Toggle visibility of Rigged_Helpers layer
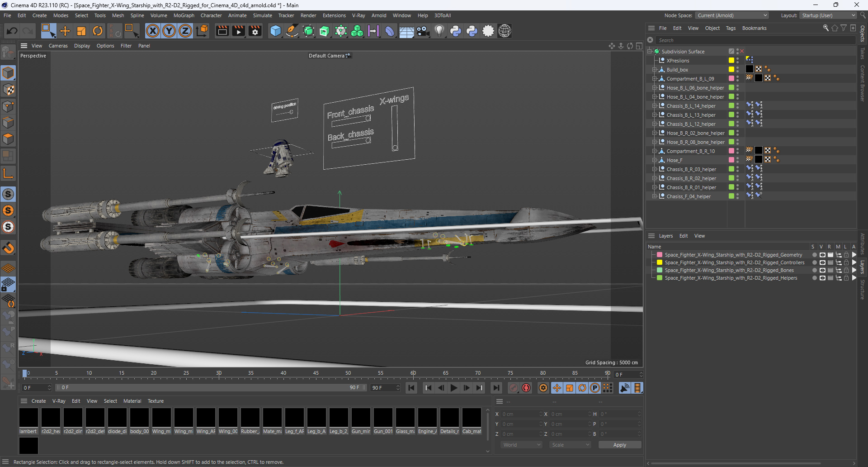The image size is (868, 467). [x=822, y=278]
